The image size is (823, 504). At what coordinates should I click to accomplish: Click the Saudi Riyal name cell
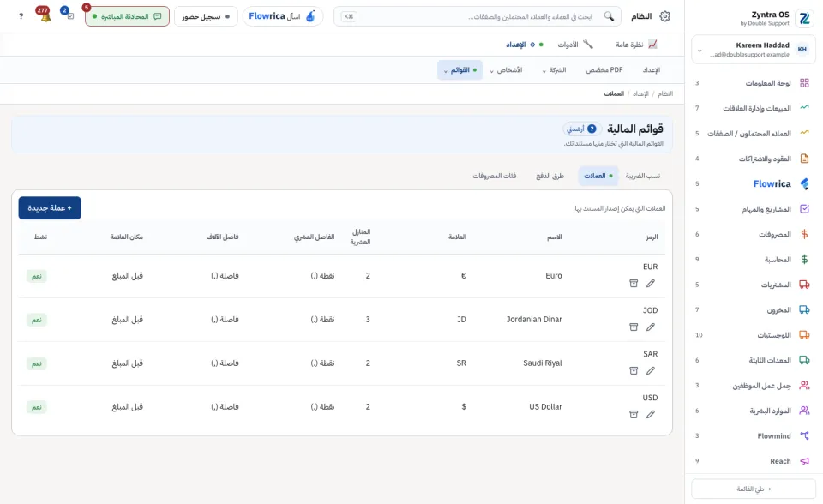click(x=542, y=363)
